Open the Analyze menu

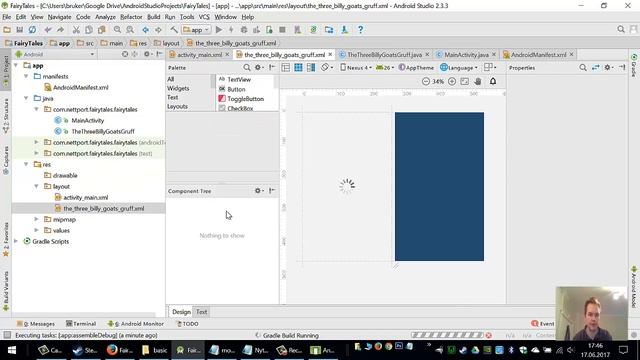[x=105, y=17]
